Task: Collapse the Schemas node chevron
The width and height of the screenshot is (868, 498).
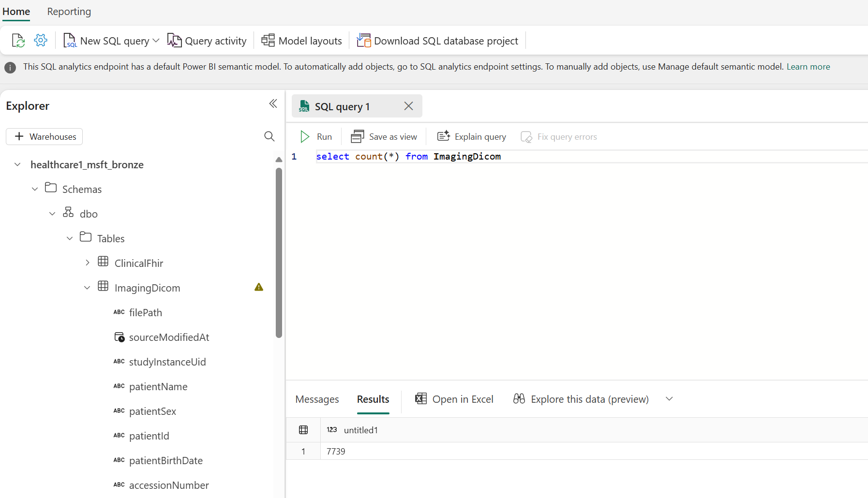Action: click(x=35, y=189)
